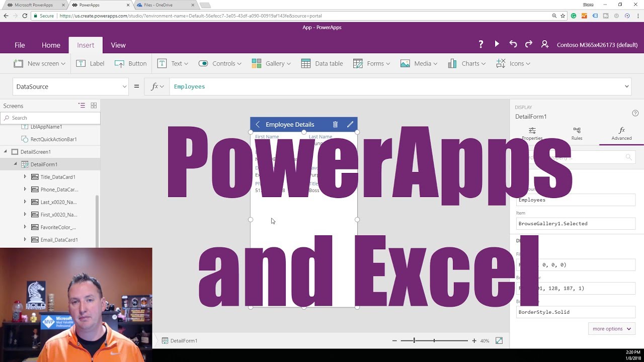
Task: Expand the Title_DataCard1 node
Action: point(25,176)
